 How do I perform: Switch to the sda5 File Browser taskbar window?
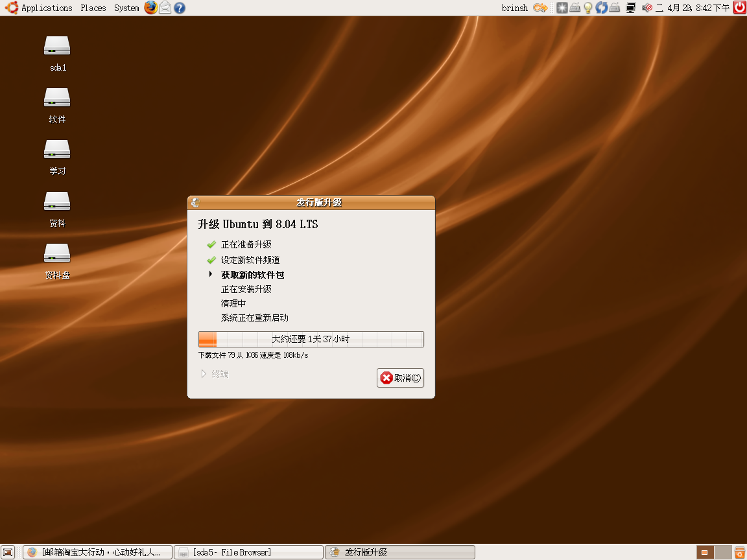coord(249,552)
